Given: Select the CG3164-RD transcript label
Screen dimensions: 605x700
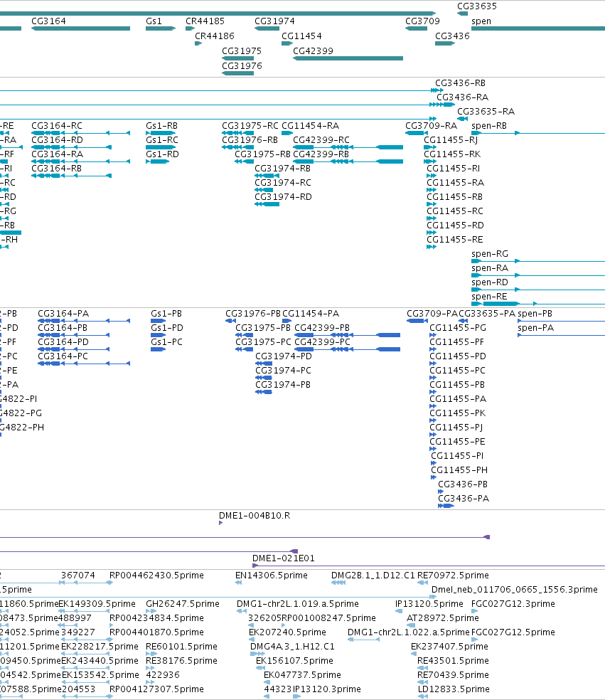Looking at the screenshot, I should (x=57, y=140).
